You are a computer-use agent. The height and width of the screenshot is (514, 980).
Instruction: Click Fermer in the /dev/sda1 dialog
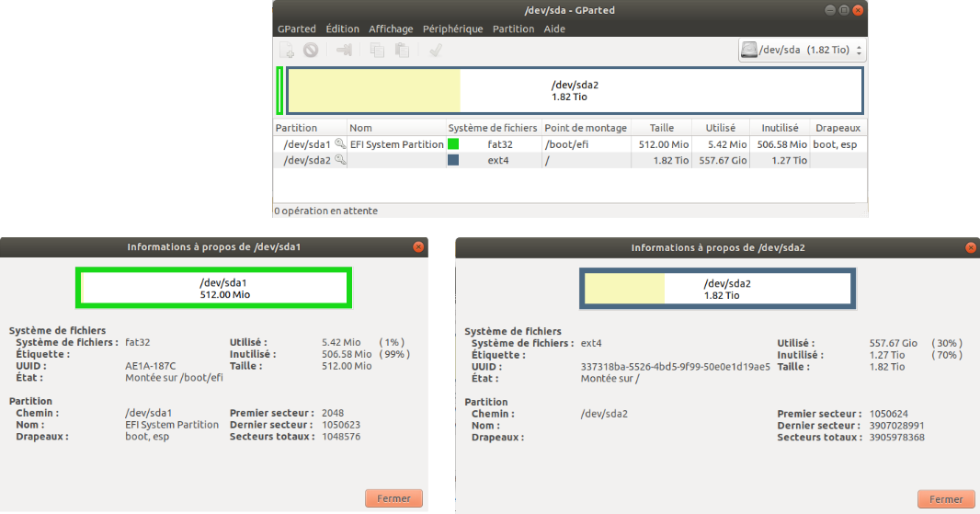click(x=393, y=498)
